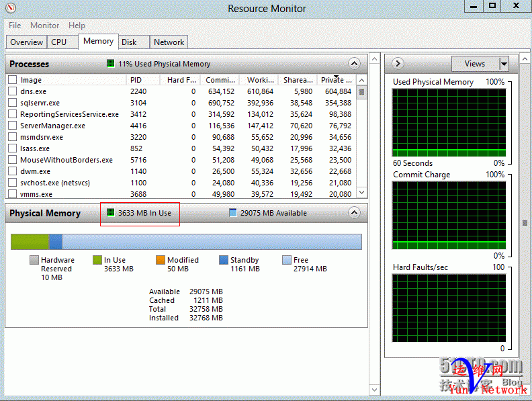
Task: Select the Memory tab
Action: pos(98,41)
